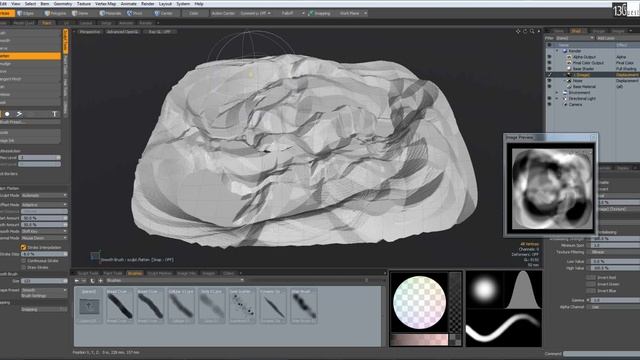Open the Render menu
Image resolution: width=640 pixels, height=360 pixels.
148,4
